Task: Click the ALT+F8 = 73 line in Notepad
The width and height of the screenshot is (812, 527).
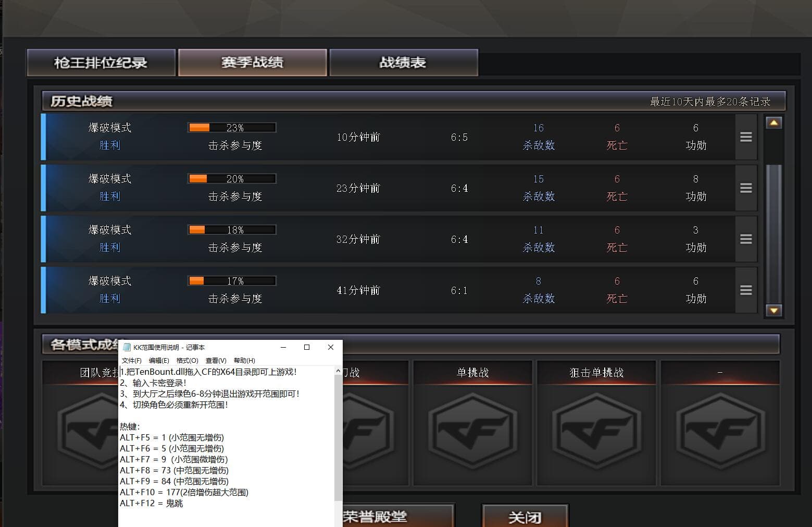Action: click(174, 471)
